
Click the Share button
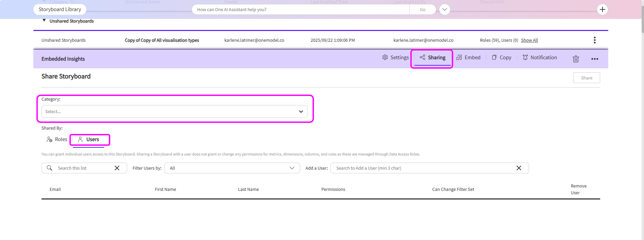586,78
